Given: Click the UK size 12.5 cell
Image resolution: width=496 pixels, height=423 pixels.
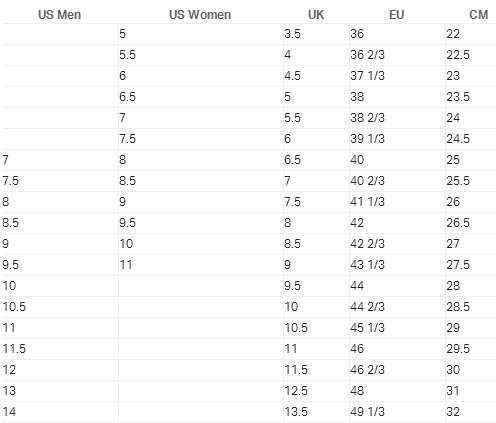Looking at the screenshot, I should click(316, 391).
